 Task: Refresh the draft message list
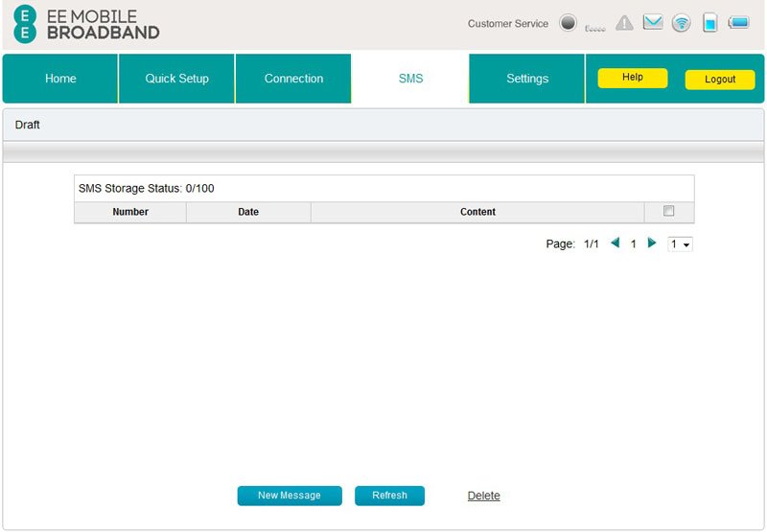tap(389, 496)
